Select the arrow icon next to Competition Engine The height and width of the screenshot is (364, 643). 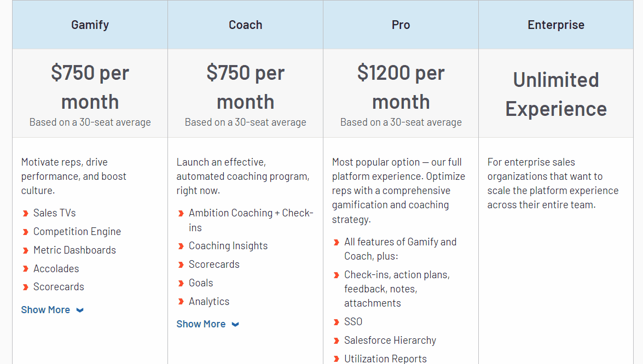tap(25, 232)
